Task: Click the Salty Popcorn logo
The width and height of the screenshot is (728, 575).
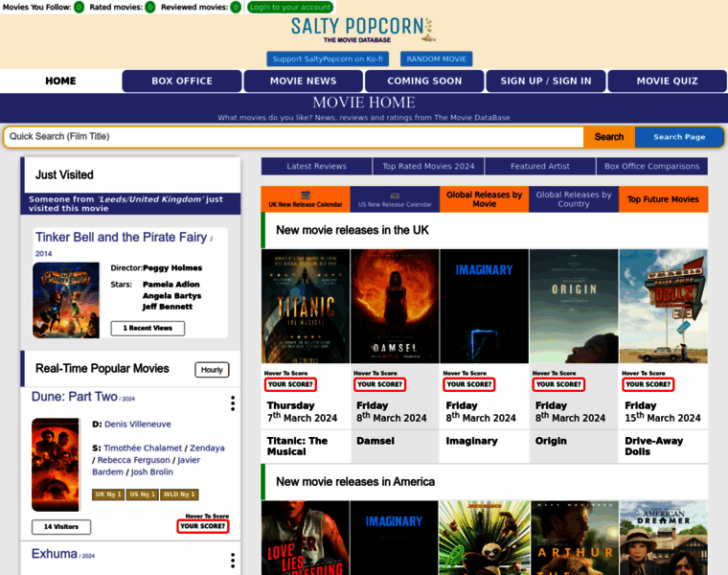Action: tap(363, 30)
